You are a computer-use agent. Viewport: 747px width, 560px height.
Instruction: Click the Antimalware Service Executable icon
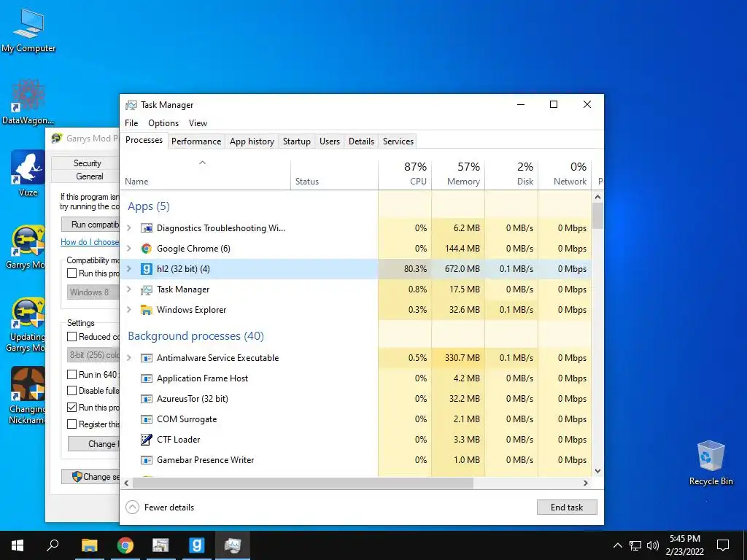pyautogui.click(x=146, y=358)
